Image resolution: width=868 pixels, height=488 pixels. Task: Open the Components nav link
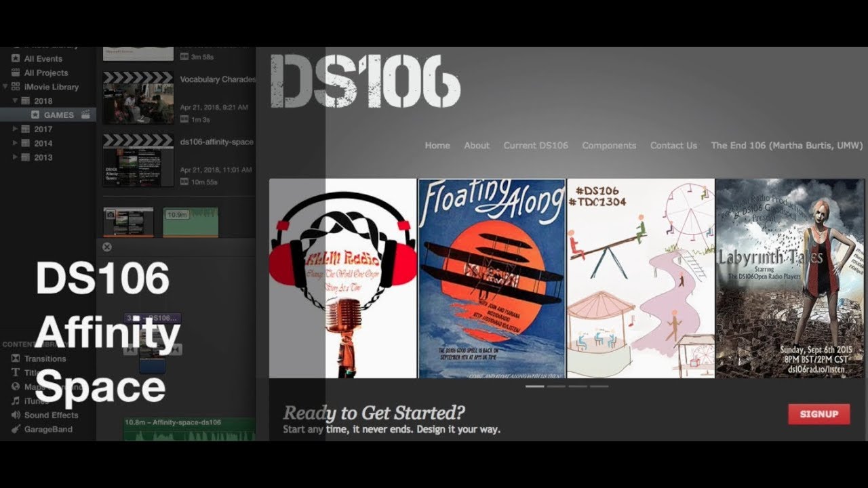[609, 146]
